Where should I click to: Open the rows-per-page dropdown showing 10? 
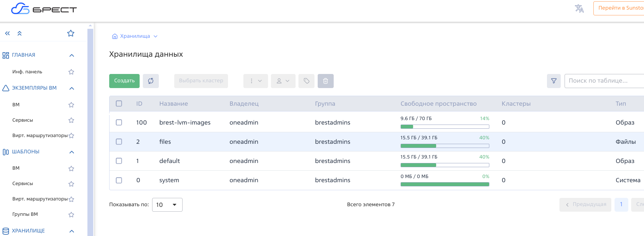click(x=167, y=205)
